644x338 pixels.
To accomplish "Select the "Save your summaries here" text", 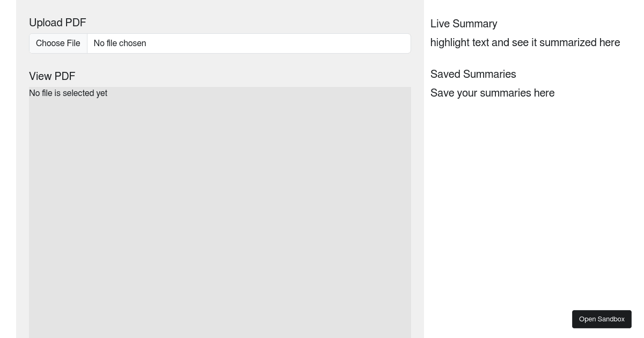I will 492,93.
